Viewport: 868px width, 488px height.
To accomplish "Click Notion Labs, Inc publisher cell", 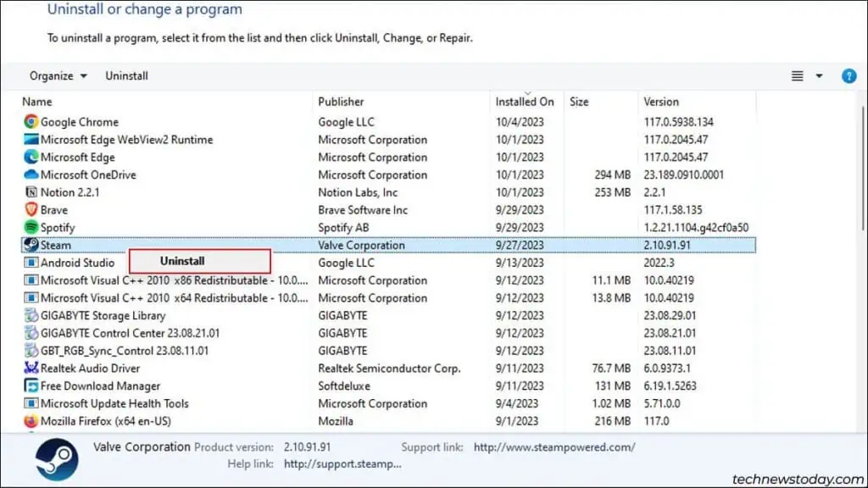I will coord(358,192).
